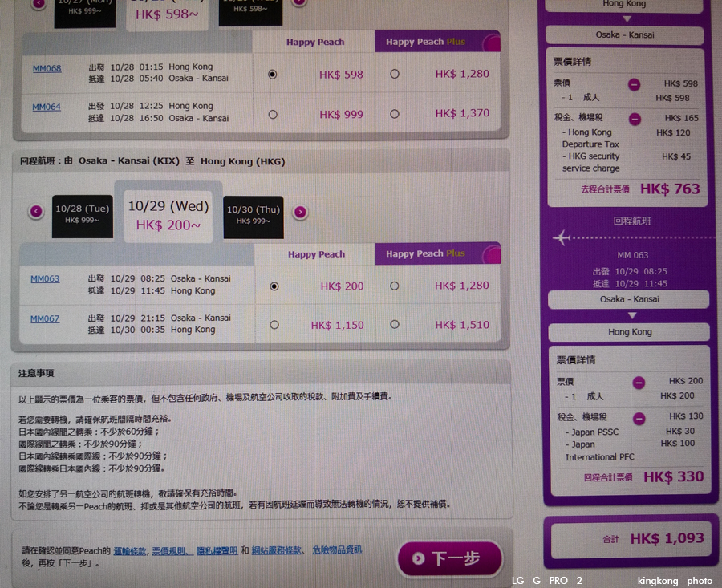Click the 去程合計票價 HK$ 763 subtotal
Image resolution: width=722 pixels, height=588 pixels.
click(x=640, y=189)
